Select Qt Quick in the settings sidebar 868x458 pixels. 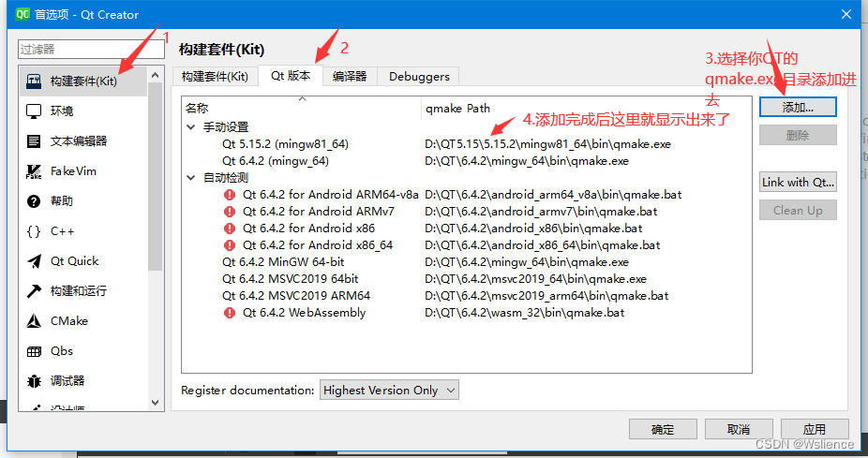(x=83, y=261)
